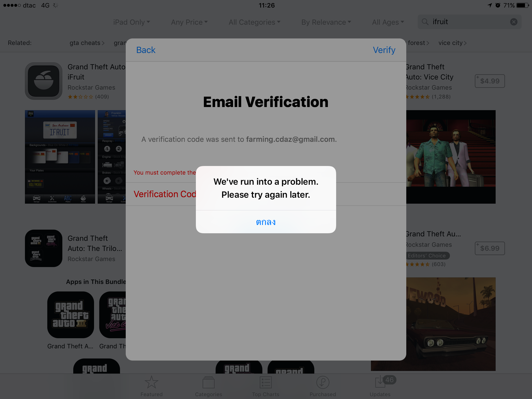Image resolution: width=532 pixels, height=399 pixels.
Task: Buy Vice City for $4.99
Action: point(490,81)
